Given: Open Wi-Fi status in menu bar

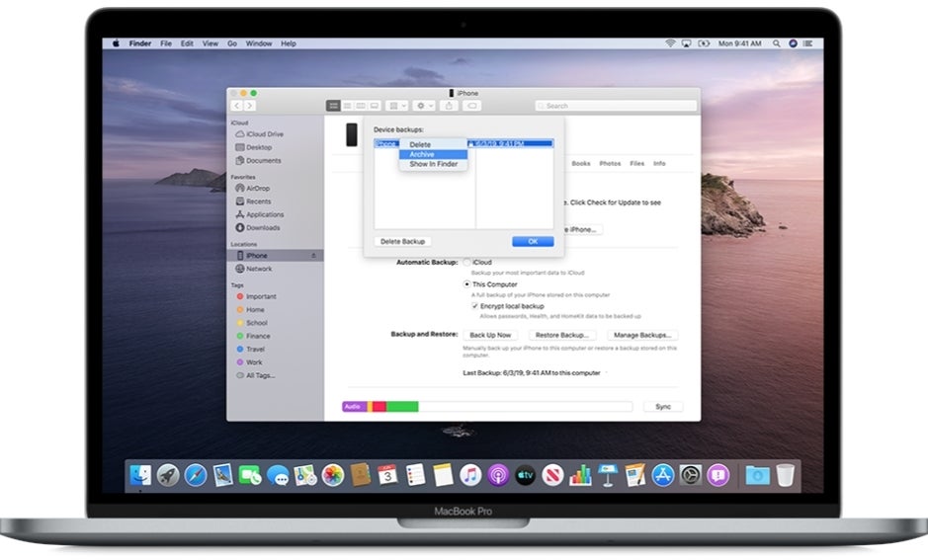Looking at the screenshot, I should [670, 43].
